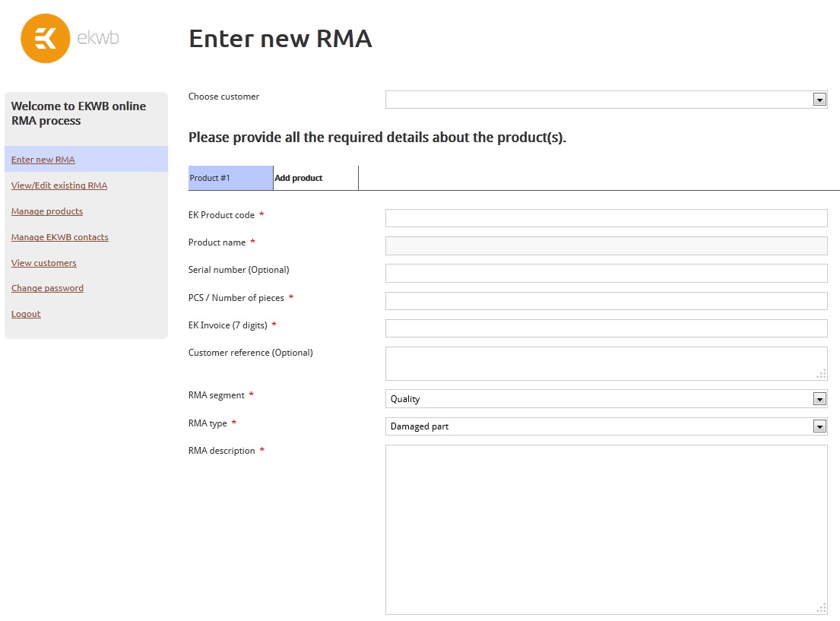840x621 pixels.
Task: Click the Change password link
Action: coord(47,288)
